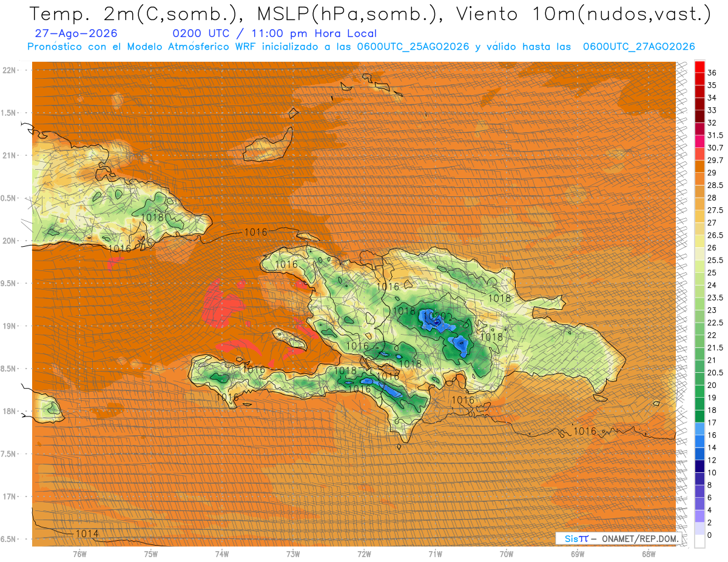Viewport: 728px width, 562px height.
Task: Click the legend value "24"
Action: point(712,285)
